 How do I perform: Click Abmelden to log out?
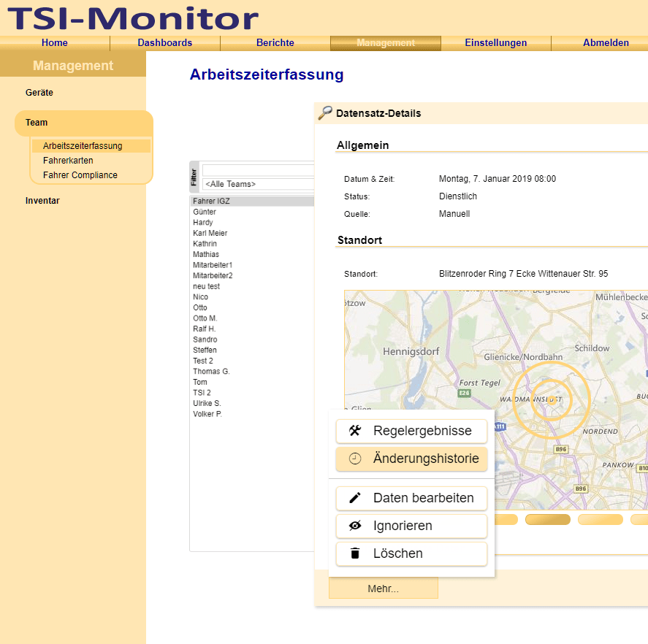[x=606, y=43]
